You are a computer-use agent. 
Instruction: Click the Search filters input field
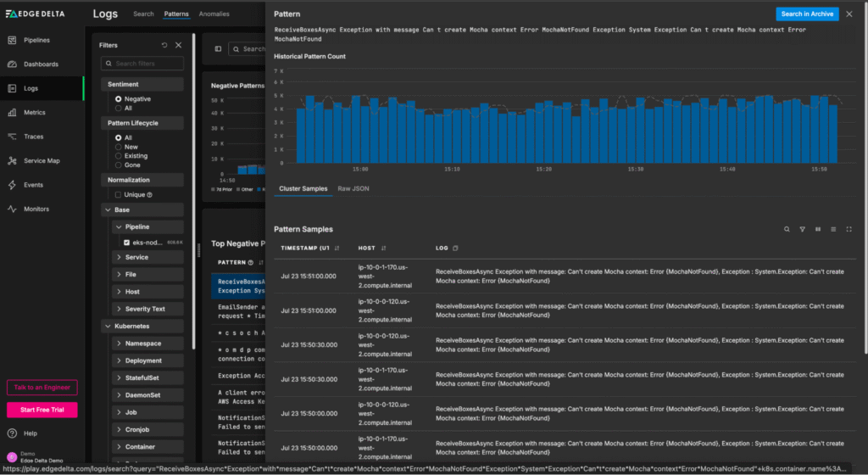pyautogui.click(x=142, y=64)
